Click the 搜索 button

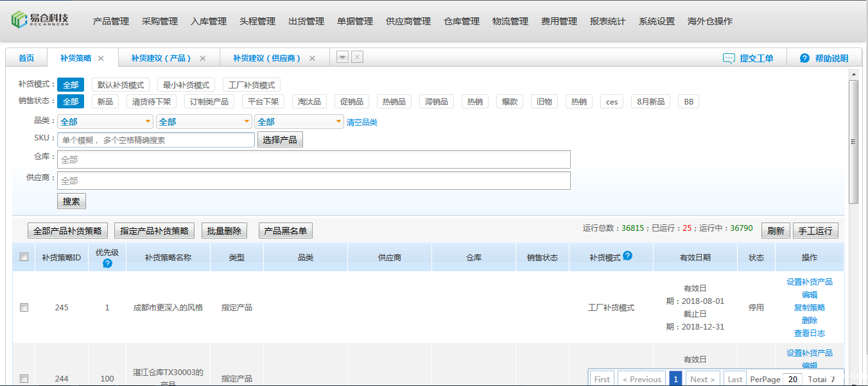pyautogui.click(x=71, y=201)
